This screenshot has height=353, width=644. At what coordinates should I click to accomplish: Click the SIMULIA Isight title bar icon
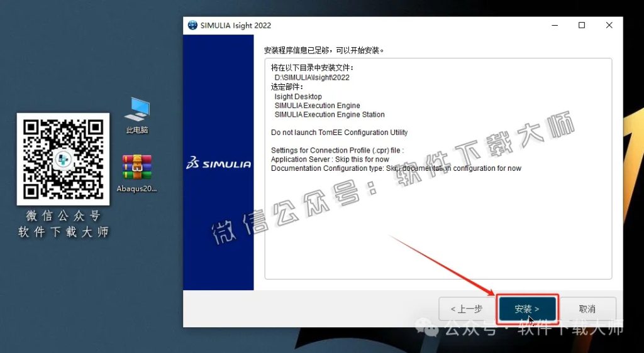click(192, 25)
